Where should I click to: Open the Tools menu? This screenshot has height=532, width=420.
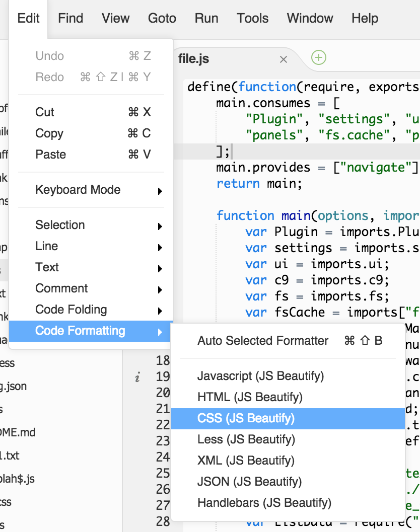coord(252,18)
